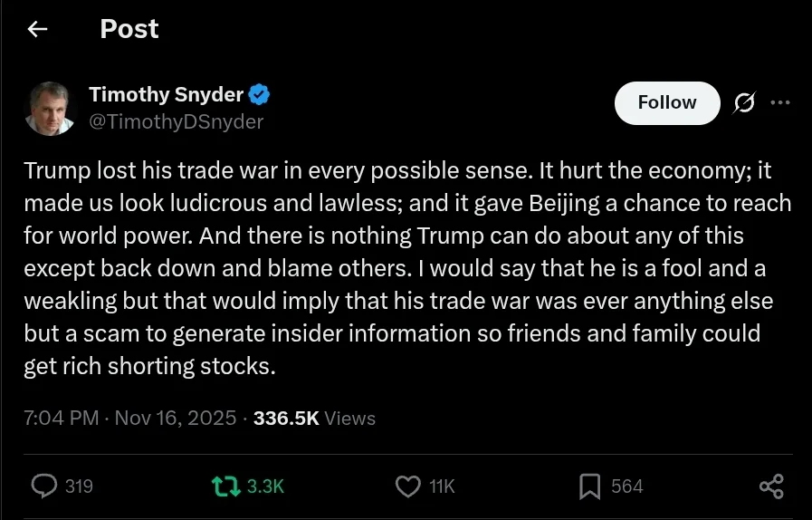Click the 3.3K reposts count
Screen dimensions: 812x520
click(x=265, y=486)
